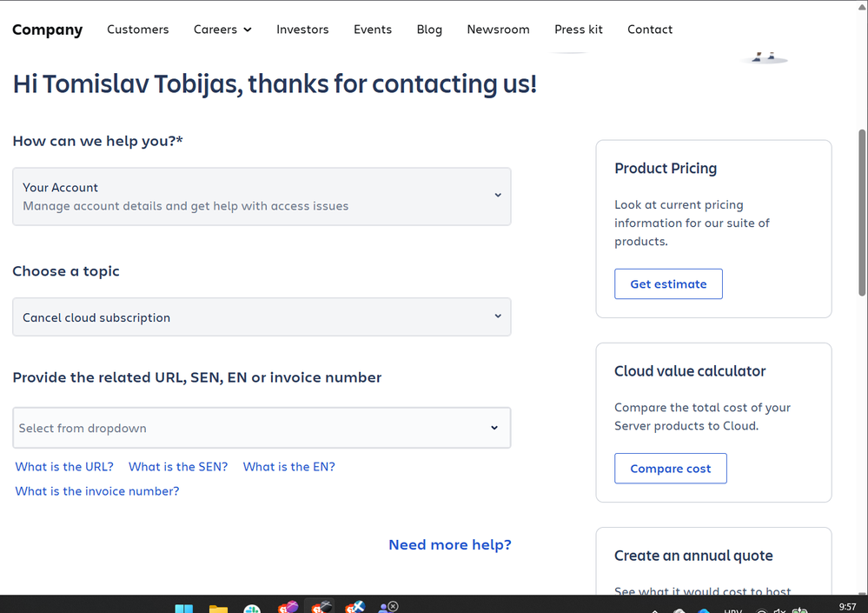Image resolution: width=868 pixels, height=613 pixels.
Task: Open the 'Select from dropdown' field
Action: (262, 428)
